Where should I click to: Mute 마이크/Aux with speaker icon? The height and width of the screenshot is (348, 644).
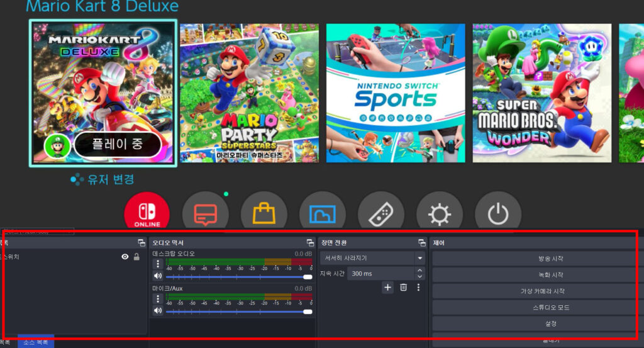158,311
